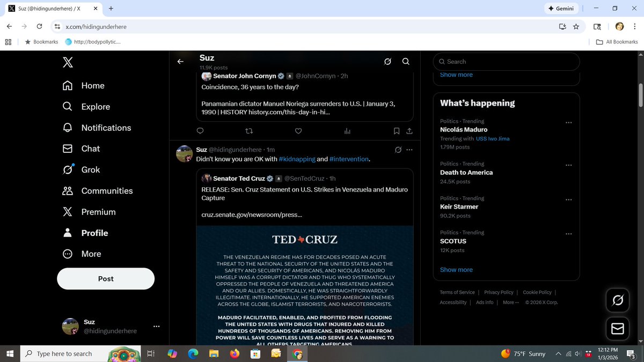644x362 pixels.
Task: Go back with the profile header arrow
Action: click(x=180, y=62)
